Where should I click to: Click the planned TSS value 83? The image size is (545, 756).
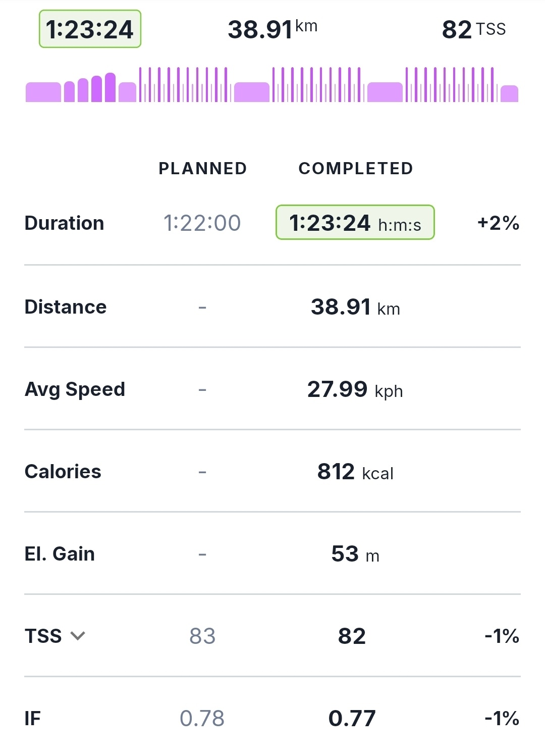click(202, 636)
